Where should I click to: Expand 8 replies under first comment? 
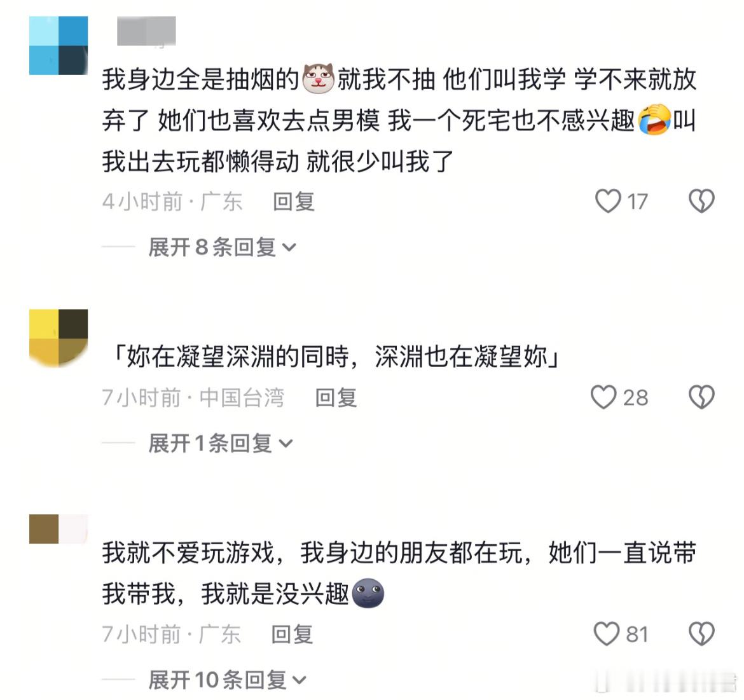pos(222,247)
